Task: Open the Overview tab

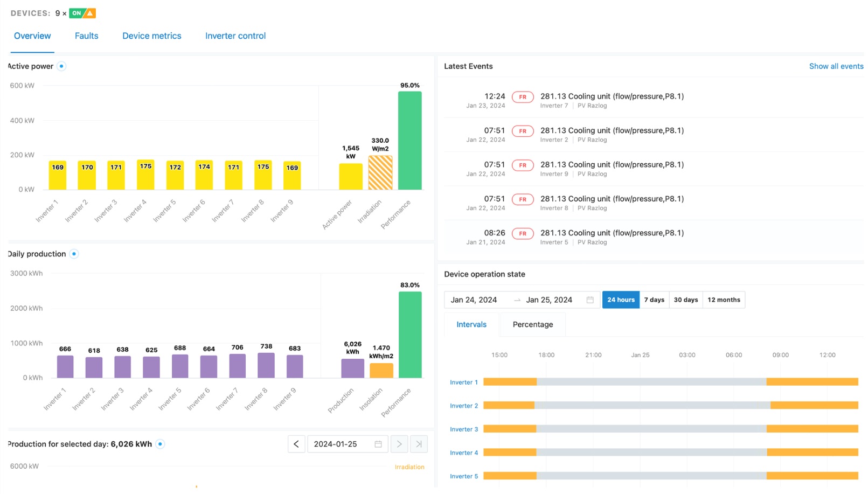Action: (x=32, y=36)
